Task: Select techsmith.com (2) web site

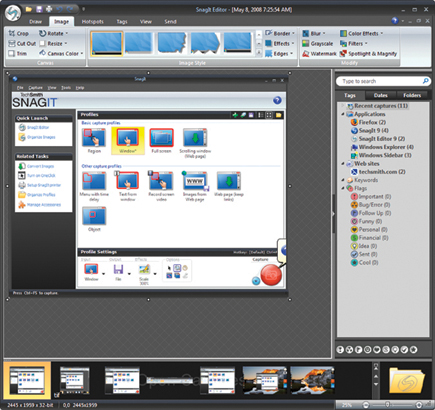Action: click(x=378, y=172)
